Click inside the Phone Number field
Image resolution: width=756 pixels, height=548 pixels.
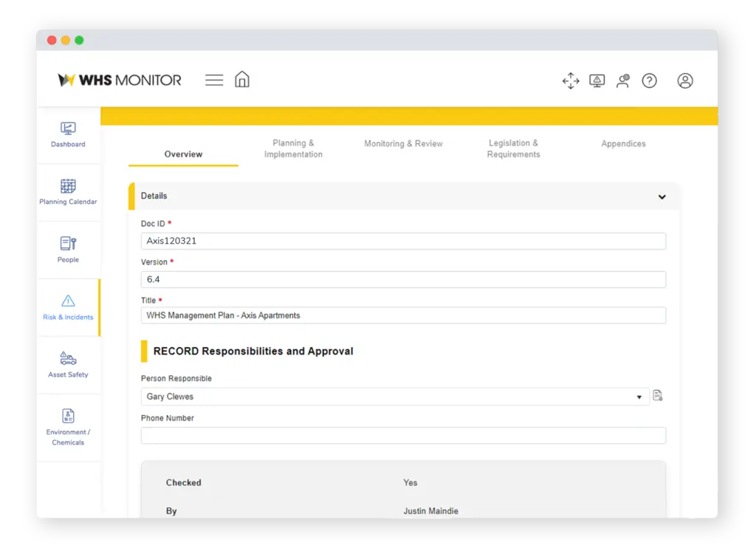[403, 435]
